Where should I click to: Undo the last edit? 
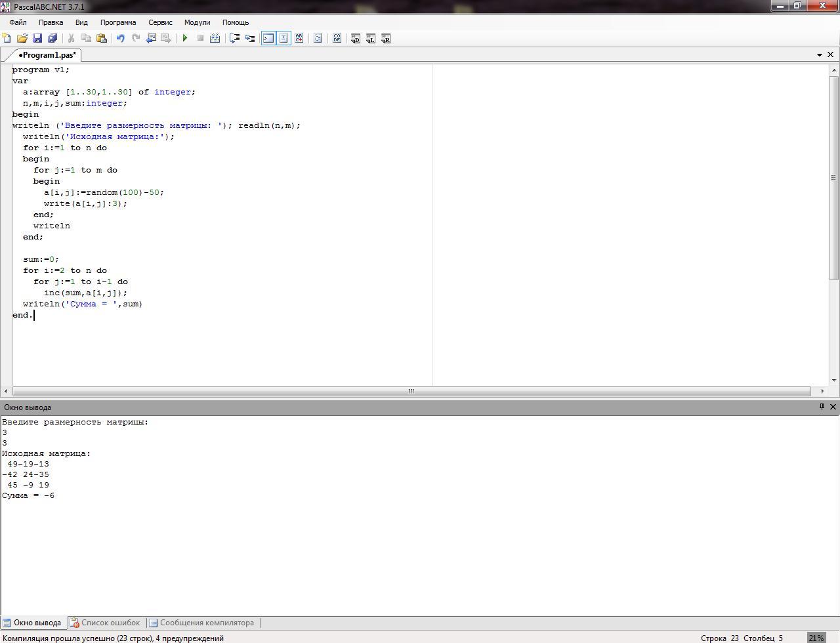click(121, 38)
